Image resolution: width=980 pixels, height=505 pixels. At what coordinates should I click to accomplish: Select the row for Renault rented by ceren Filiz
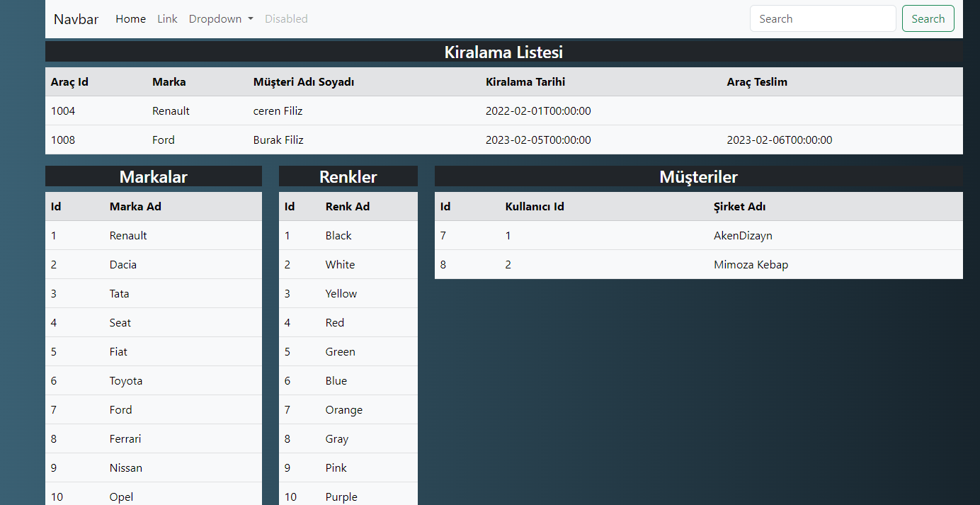504,110
